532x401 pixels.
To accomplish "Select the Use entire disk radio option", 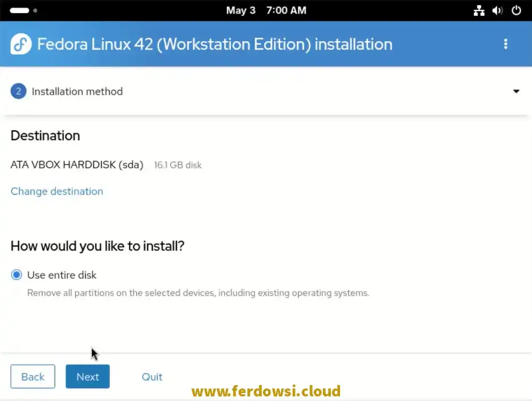I will tap(16, 274).
